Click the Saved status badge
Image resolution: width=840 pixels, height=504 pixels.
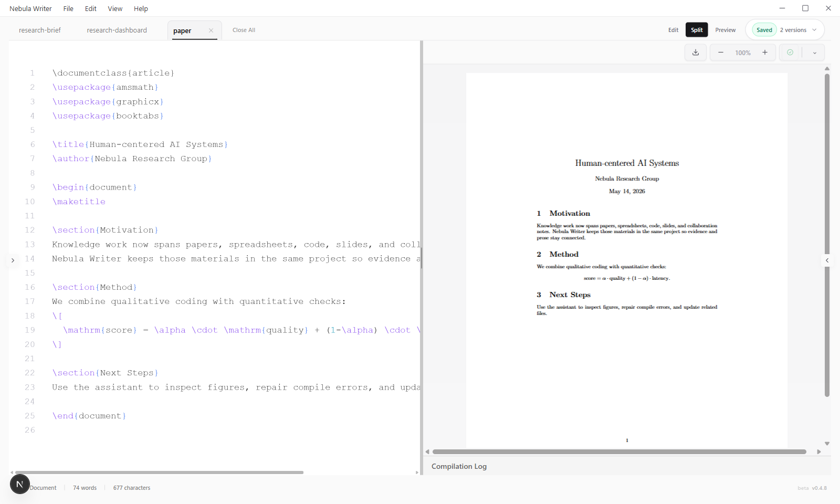[764, 30]
